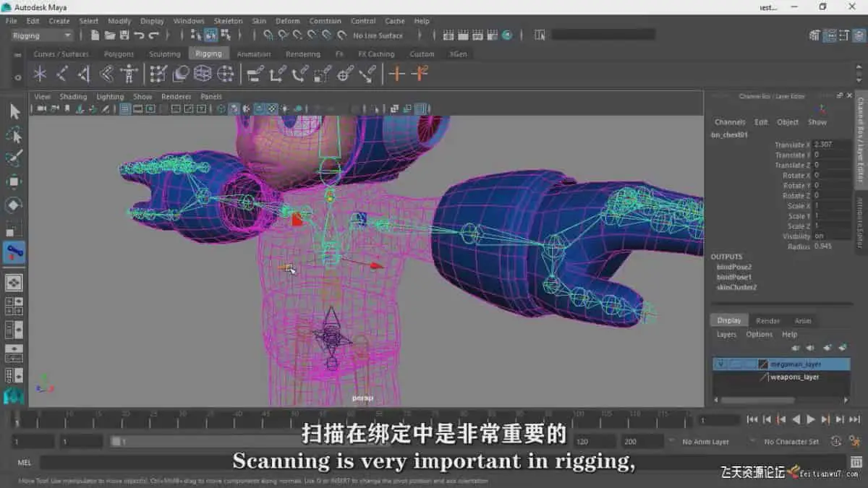Click Options in the Layer Editor
Screen dimensions: 868x488
coord(759,334)
